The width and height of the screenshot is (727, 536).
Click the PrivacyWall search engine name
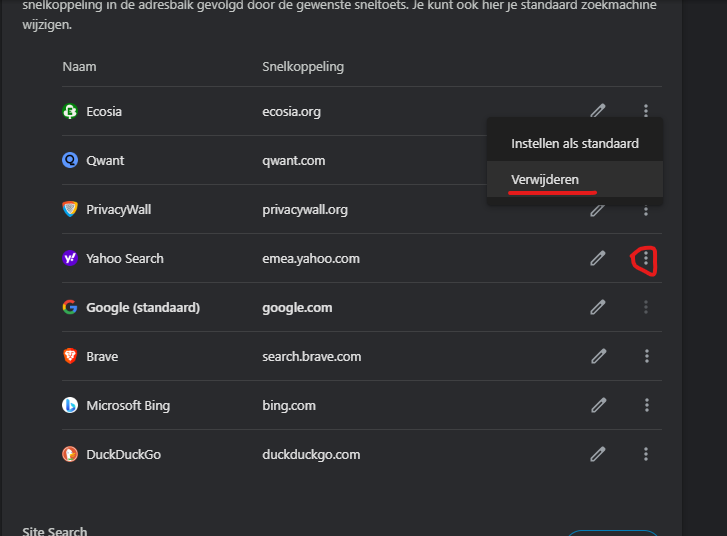(x=118, y=209)
